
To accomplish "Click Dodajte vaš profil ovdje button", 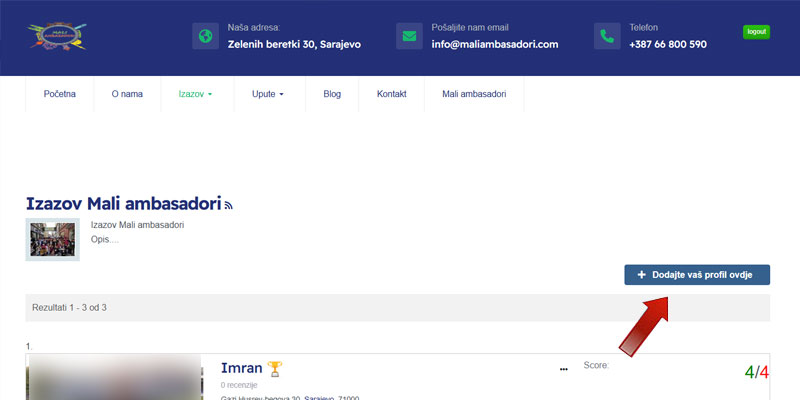I will (x=697, y=275).
